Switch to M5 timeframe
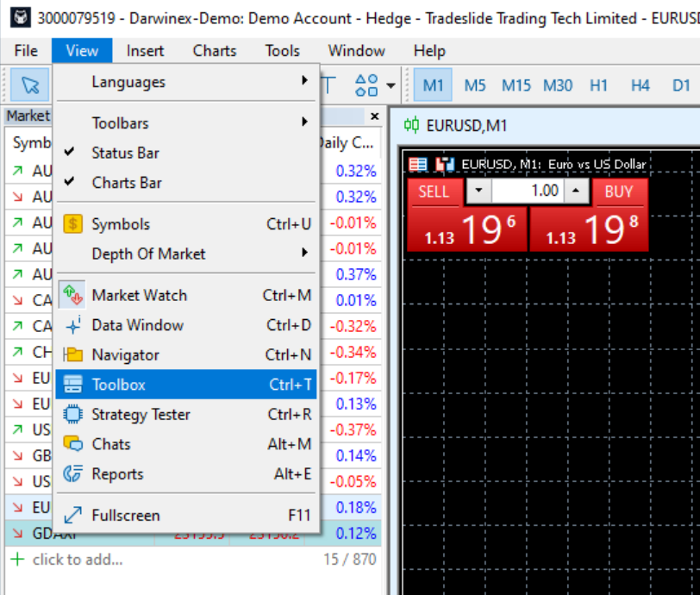The image size is (700, 595). [474, 85]
